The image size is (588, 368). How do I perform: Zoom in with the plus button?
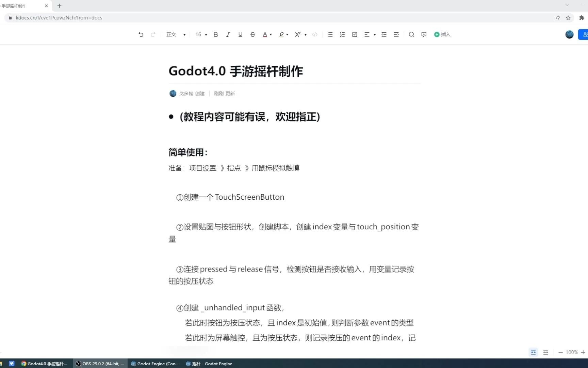(583, 352)
